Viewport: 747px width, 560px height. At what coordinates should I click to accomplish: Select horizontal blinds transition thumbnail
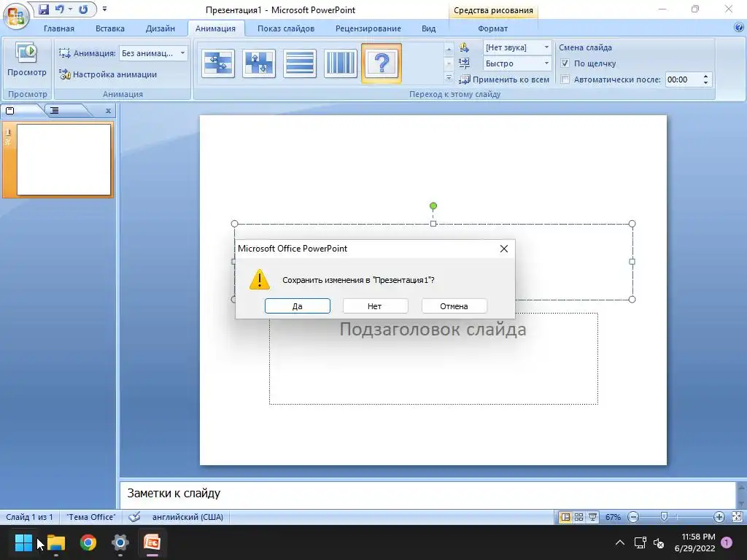pos(300,63)
